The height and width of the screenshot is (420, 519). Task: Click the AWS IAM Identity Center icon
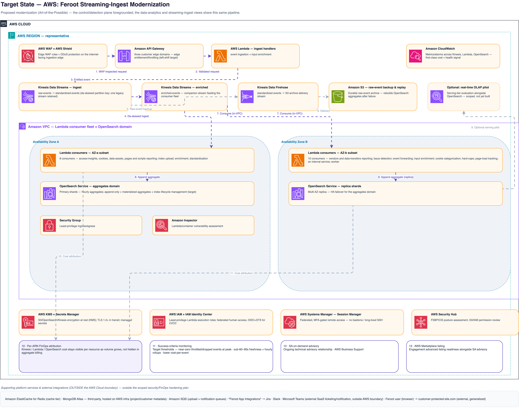pyautogui.click(x=159, y=322)
